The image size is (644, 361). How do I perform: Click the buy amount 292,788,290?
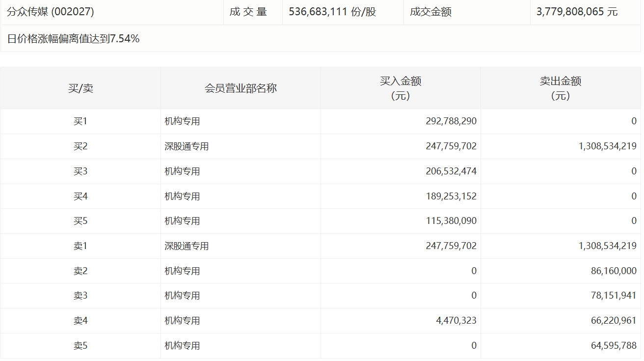[451, 121]
